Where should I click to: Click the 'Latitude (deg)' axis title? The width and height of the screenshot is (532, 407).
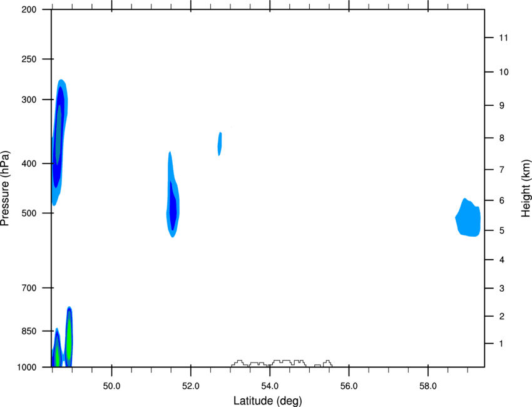(x=267, y=401)
